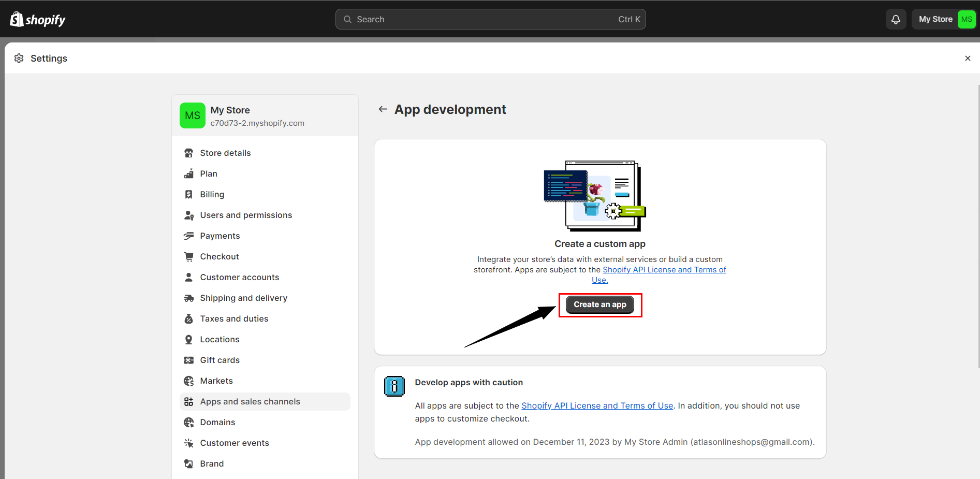
Task: Click the Shopify logo in the top bar
Action: click(38, 20)
